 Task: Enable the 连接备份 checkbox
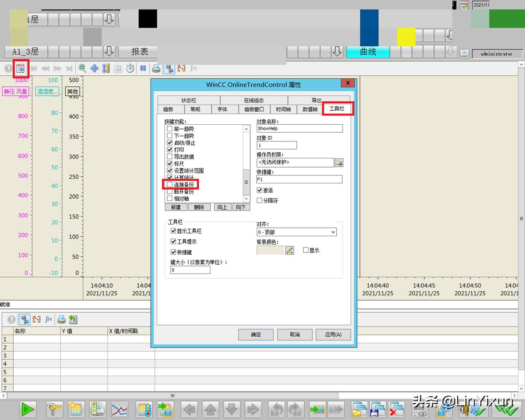(x=169, y=184)
